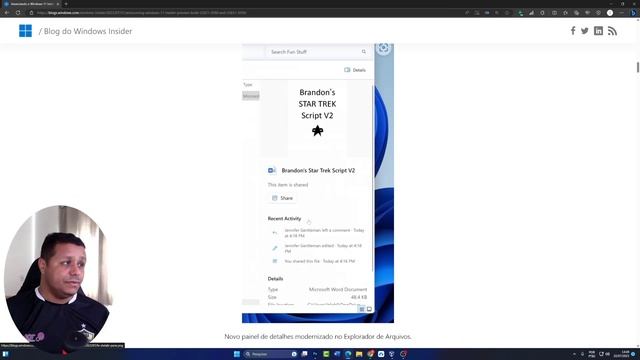Image resolution: width=640 pixels, height=360 pixels.
Task: Click the Windows logo in blog header
Action: pyautogui.click(x=25, y=31)
